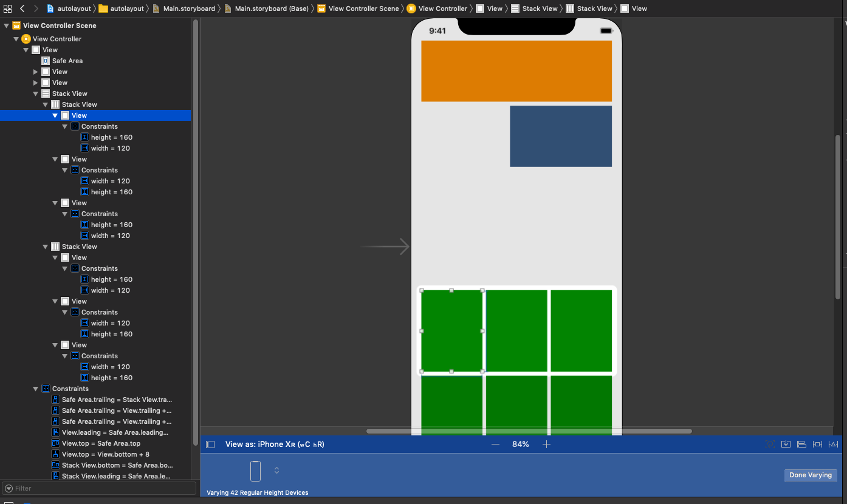
Task: Click the View as: iPhone XR label
Action: click(x=275, y=444)
